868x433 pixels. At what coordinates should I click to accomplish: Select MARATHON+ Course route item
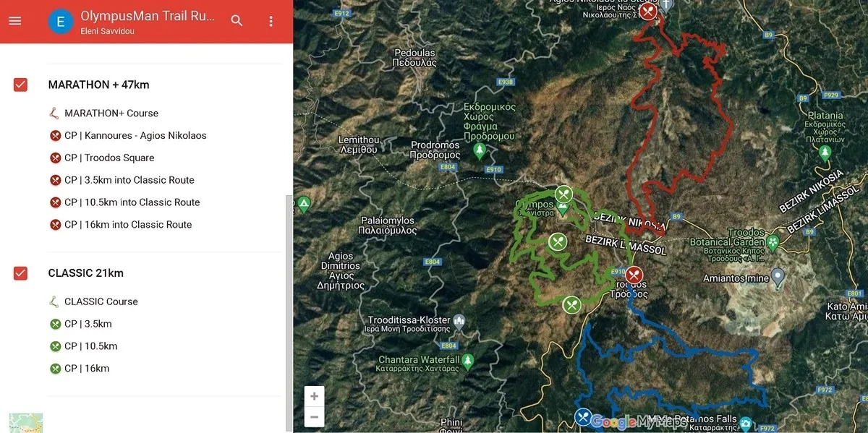(111, 113)
